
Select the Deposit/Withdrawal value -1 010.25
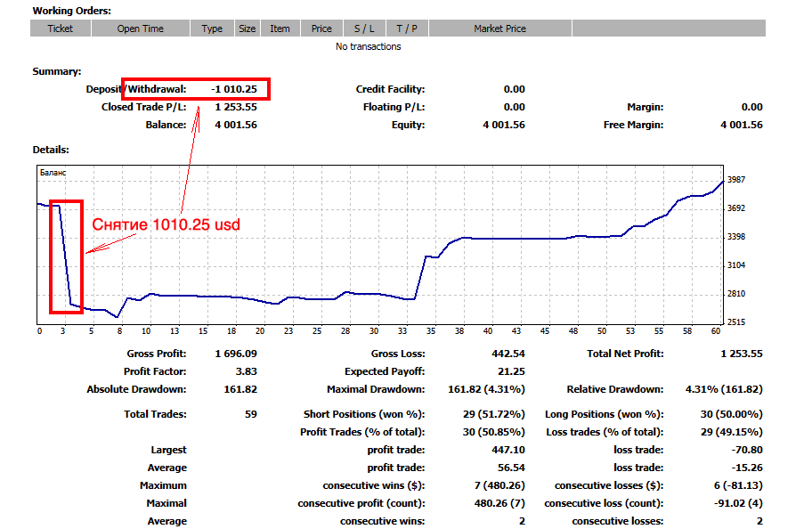[233, 89]
